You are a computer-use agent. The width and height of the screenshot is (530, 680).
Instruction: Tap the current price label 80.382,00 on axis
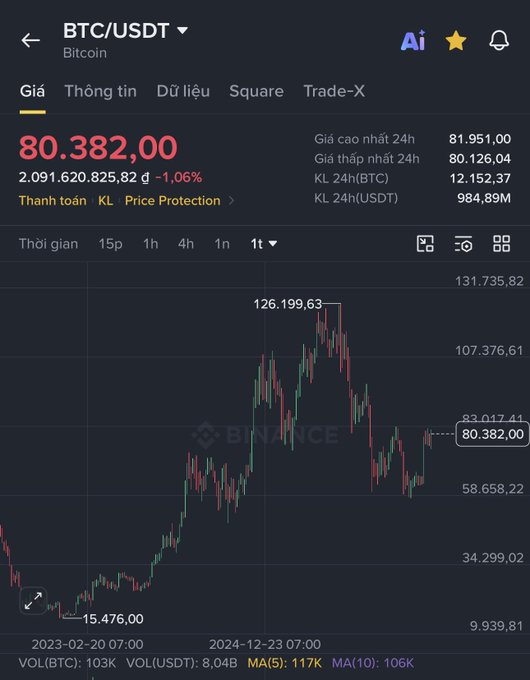point(492,434)
